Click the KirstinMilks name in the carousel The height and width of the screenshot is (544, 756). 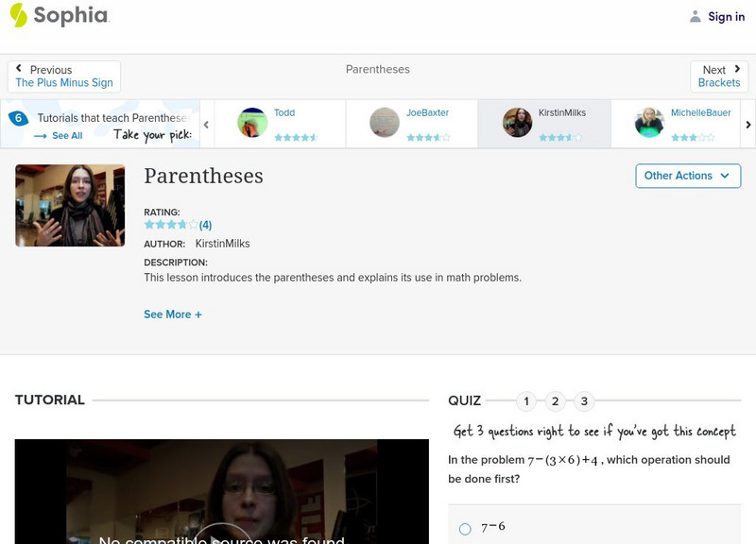coord(562,112)
